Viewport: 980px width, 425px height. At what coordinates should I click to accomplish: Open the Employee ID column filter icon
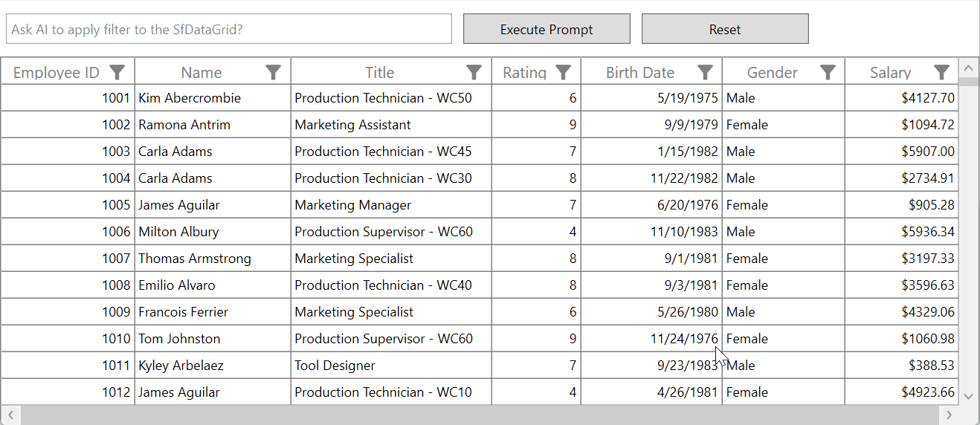tap(117, 72)
